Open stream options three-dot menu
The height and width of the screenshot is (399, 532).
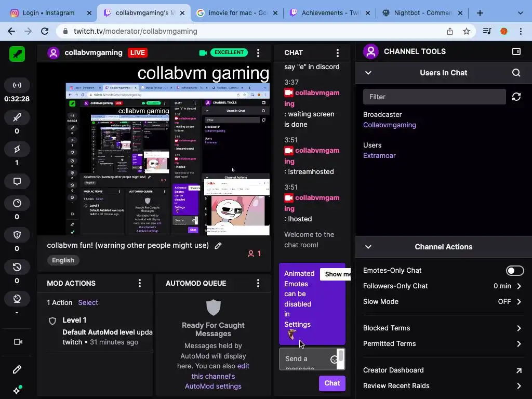[x=258, y=53]
